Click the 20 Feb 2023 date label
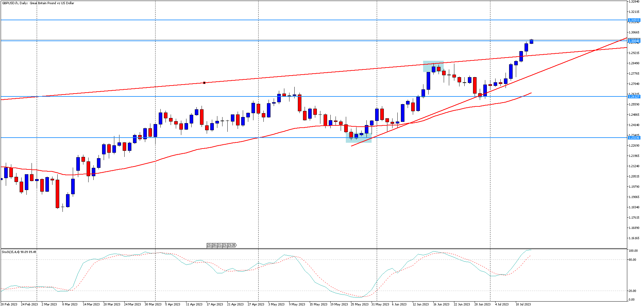 9,304
